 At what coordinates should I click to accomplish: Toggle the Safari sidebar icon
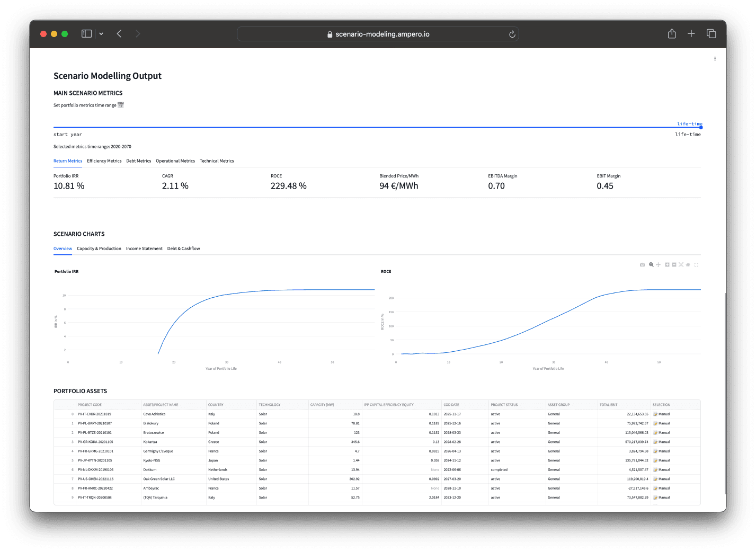(86, 34)
